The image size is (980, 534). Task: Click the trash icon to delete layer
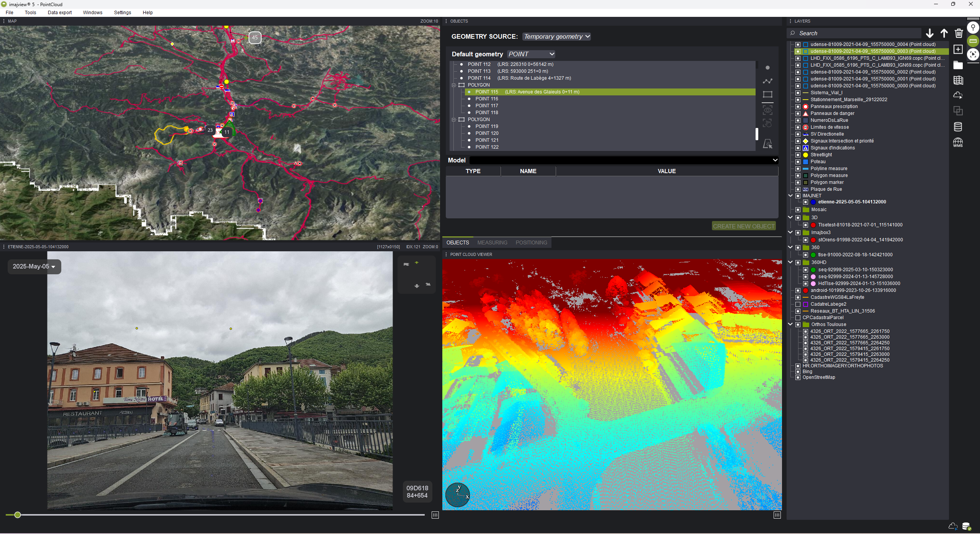click(959, 33)
